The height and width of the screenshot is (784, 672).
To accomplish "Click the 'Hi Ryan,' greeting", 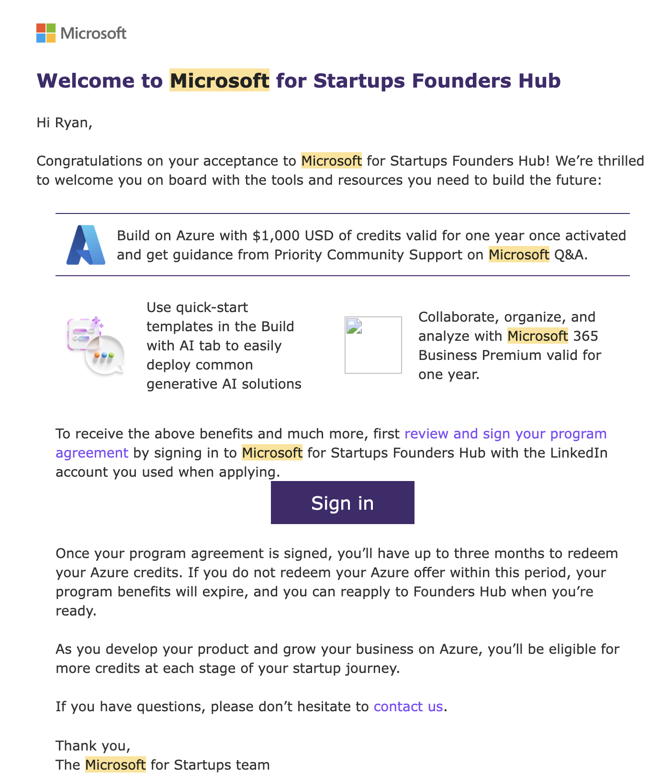I will pyautogui.click(x=64, y=123).
